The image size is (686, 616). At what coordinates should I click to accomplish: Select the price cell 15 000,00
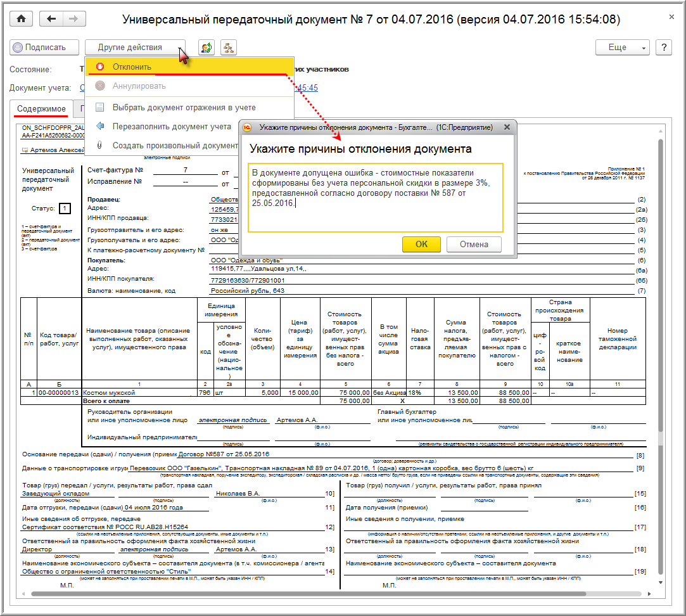coord(300,393)
